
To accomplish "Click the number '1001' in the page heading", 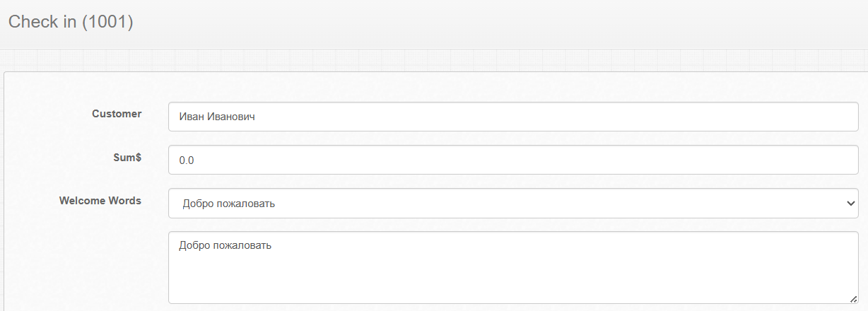I will pyautogui.click(x=107, y=22).
